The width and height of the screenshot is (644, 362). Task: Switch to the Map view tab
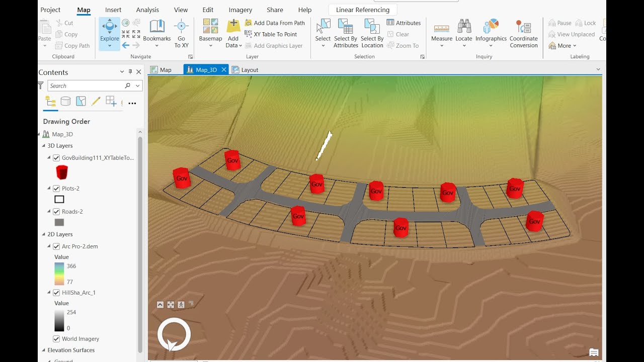pyautogui.click(x=161, y=70)
